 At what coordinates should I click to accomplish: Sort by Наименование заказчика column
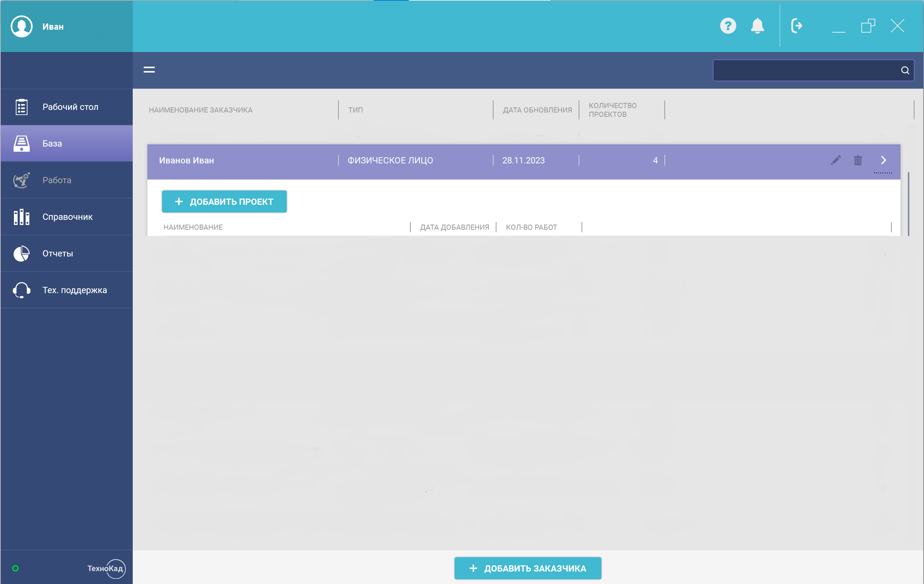[201, 110]
